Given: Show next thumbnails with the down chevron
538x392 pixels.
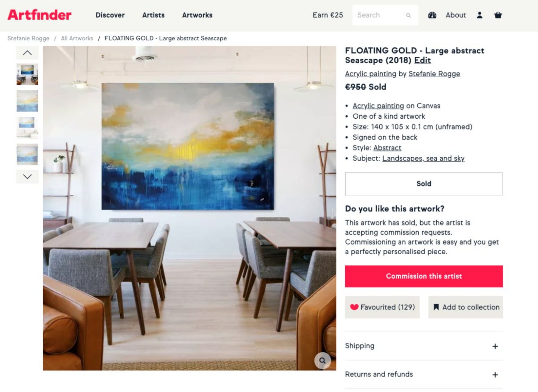Looking at the screenshot, I should 27,177.
